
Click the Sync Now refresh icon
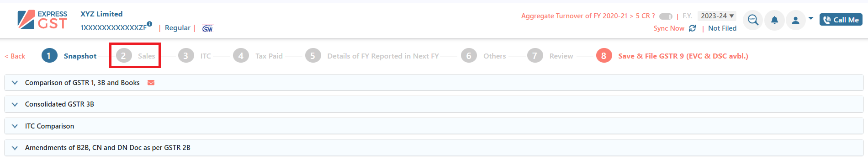[693, 28]
